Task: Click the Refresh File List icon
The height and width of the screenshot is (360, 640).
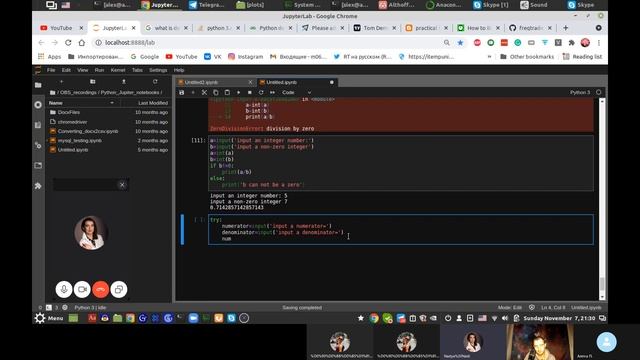Action: tap(155, 82)
